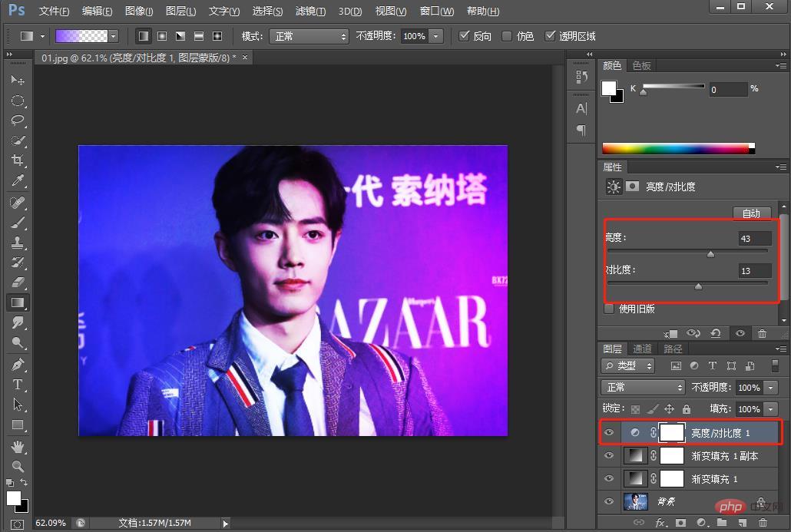This screenshot has height=532, width=791.
Task: Hide the Background layer
Action: [609, 501]
